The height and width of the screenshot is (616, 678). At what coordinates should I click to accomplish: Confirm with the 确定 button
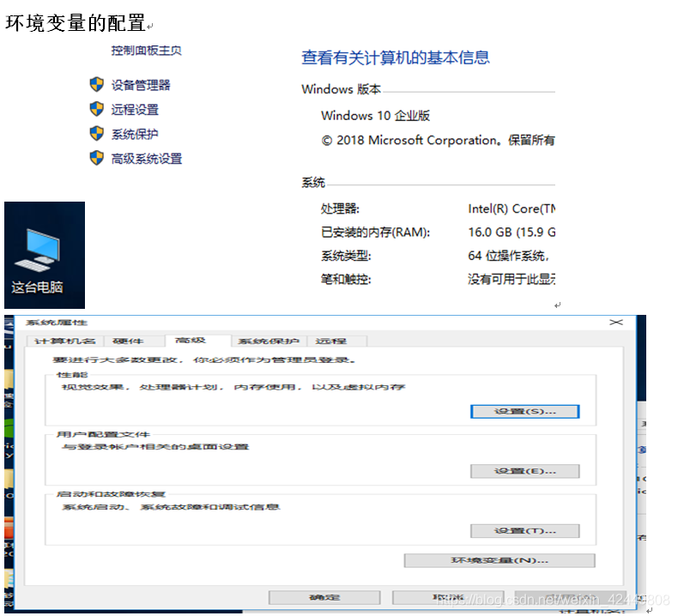[324, 598]
